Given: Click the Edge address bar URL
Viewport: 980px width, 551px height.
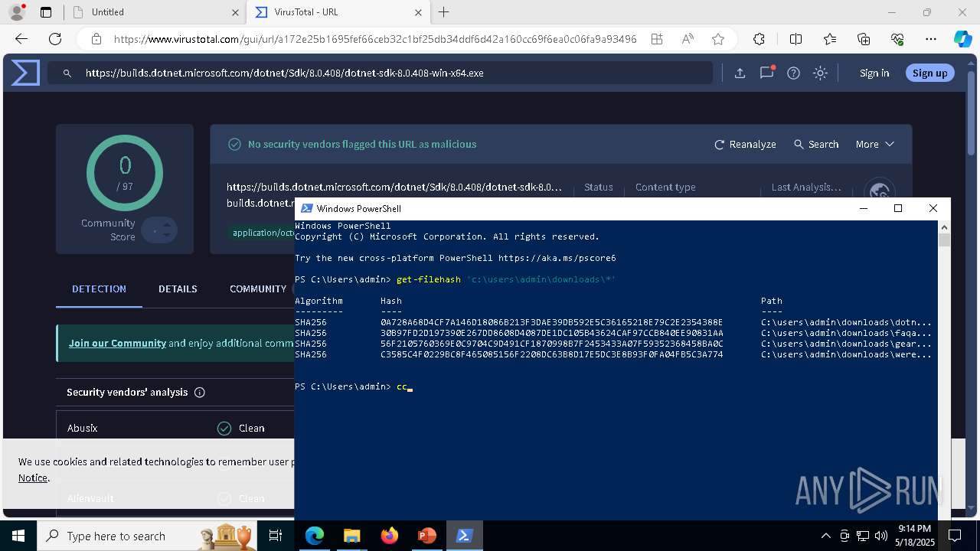Looking at the screenshot, I should pos(375,39).
